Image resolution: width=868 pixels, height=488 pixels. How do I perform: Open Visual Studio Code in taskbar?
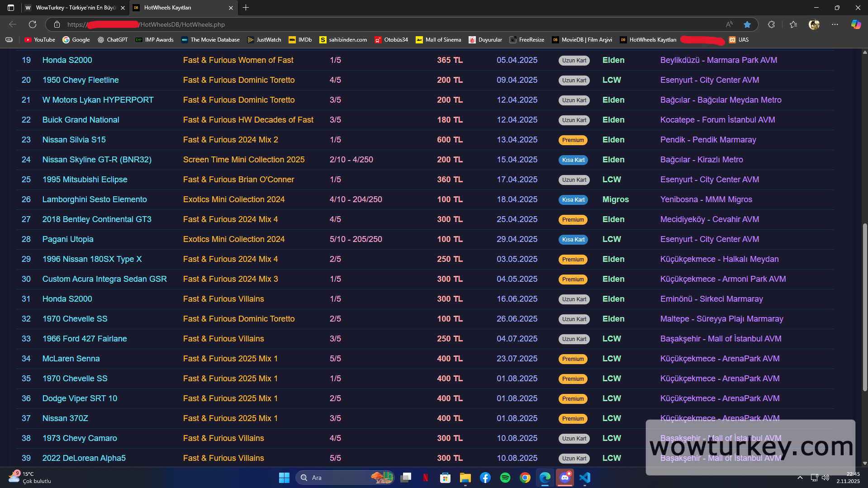tap(584, 478)
